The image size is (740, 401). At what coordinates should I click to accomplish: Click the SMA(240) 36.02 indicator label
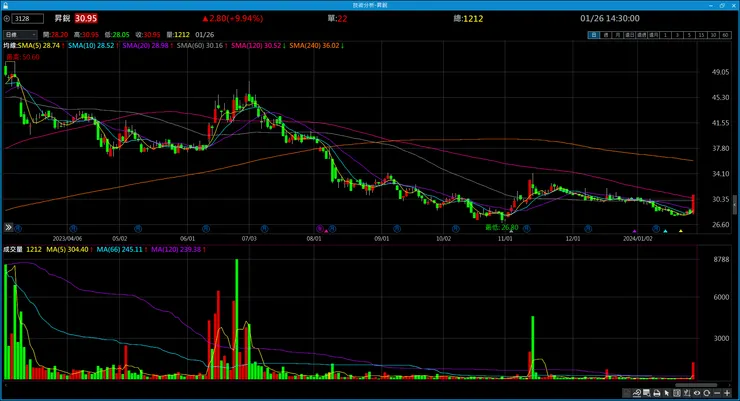coord(316,45)
